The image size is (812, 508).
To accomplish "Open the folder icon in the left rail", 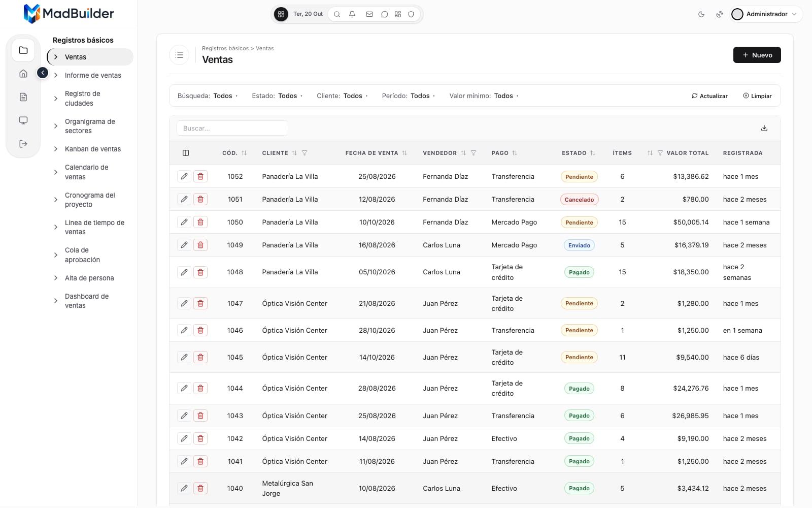I will (23, 50).
